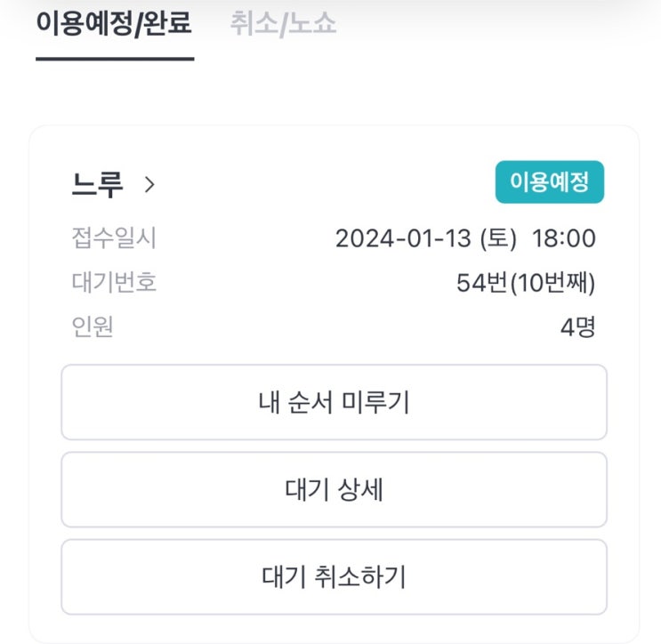Click the 이용예정 status badge
This screenshot has height=644, width=661.
549,182
